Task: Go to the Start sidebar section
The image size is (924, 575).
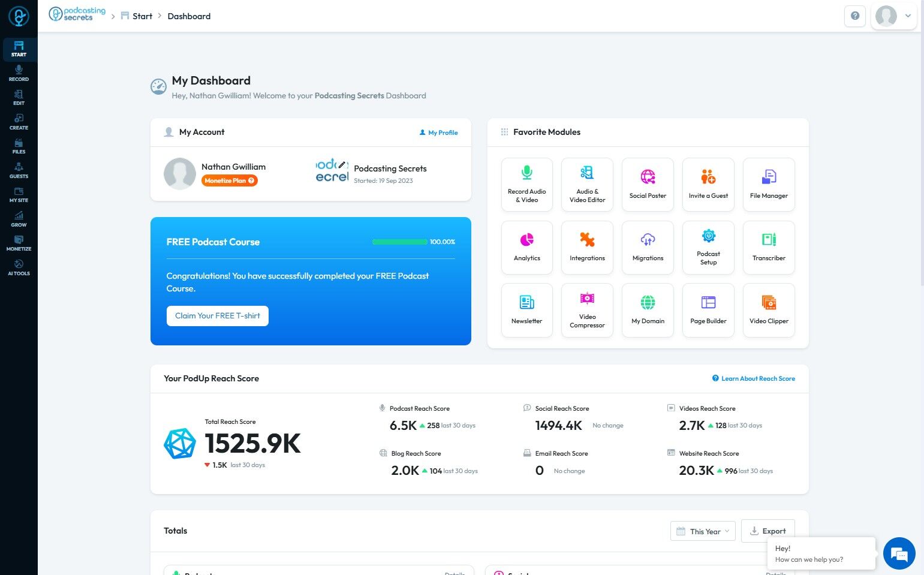Action: coord(19,49)
